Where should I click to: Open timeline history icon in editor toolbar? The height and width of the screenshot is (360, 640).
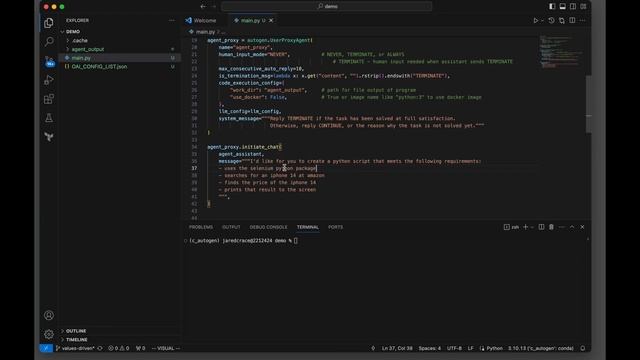click(551, 20)
